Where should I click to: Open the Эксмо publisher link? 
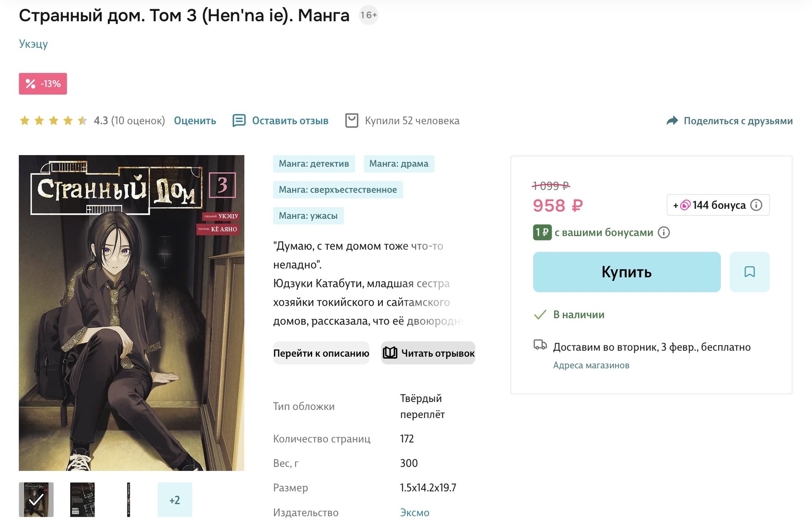(x=414, y=513)
